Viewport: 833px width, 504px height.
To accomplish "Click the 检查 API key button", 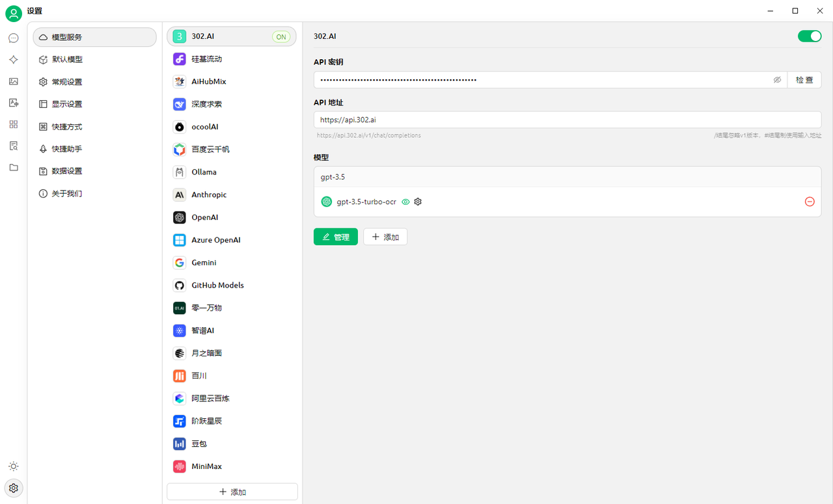I will [x=804, y=80].
